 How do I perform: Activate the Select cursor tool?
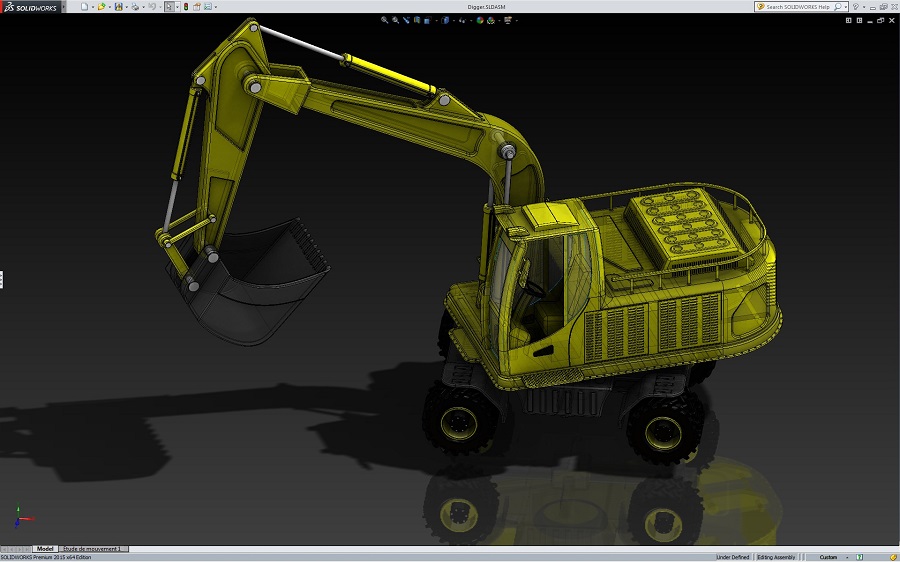point(169,6)
